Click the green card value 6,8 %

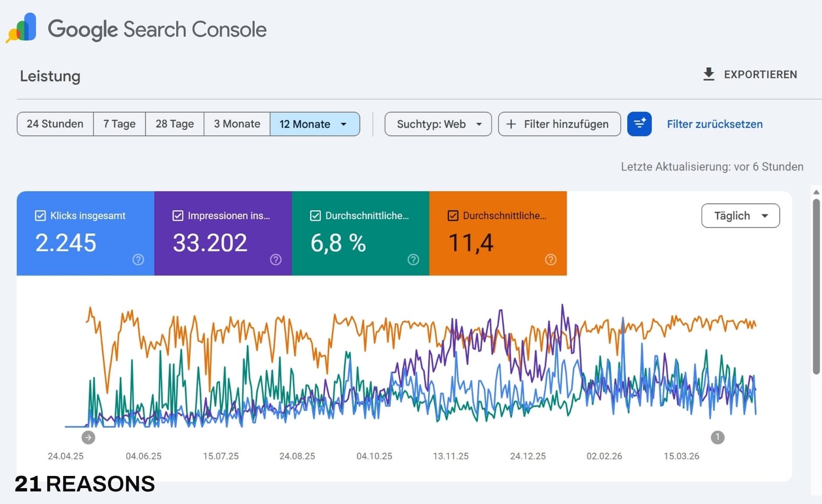(338, 244)
